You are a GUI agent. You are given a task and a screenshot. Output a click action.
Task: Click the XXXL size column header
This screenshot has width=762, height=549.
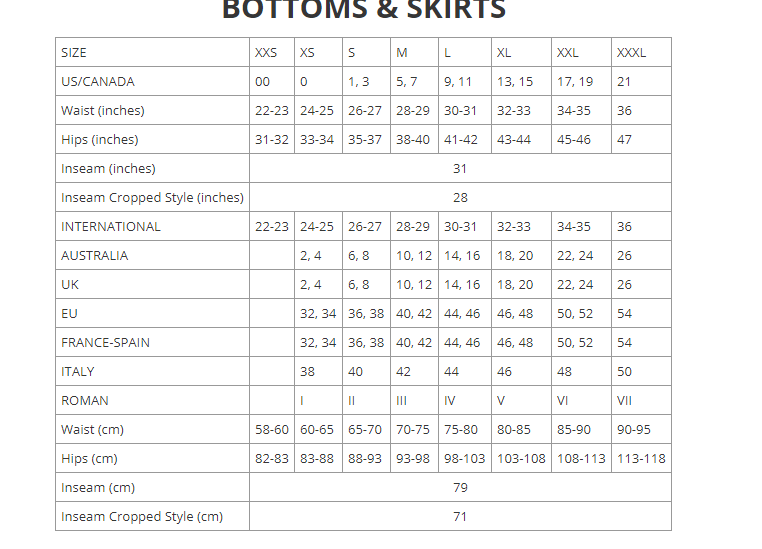[632, 52]
